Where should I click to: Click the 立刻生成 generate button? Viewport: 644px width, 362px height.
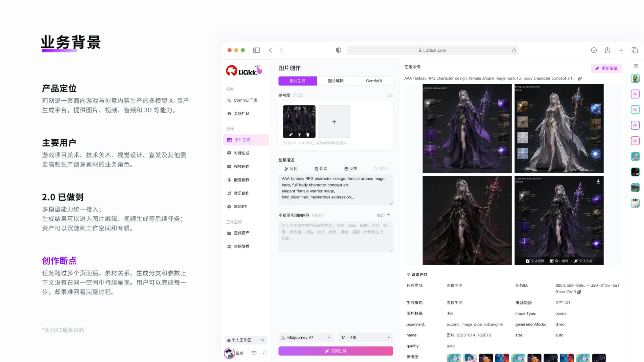pyautogui.click(x=336, y=351)
